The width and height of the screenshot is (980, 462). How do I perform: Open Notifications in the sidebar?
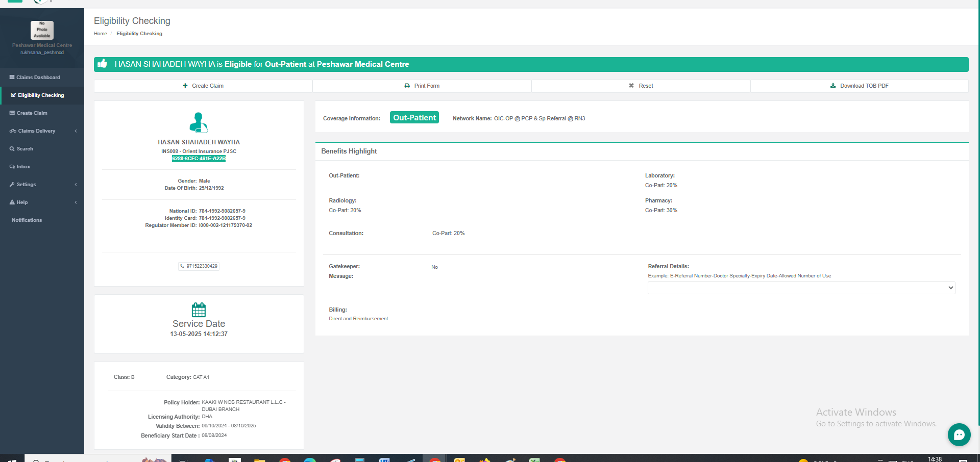27,220
